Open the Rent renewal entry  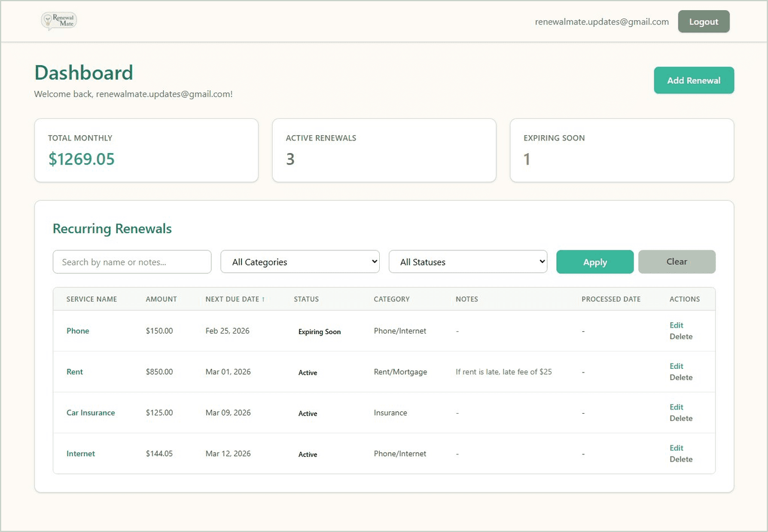coord(74,371)
